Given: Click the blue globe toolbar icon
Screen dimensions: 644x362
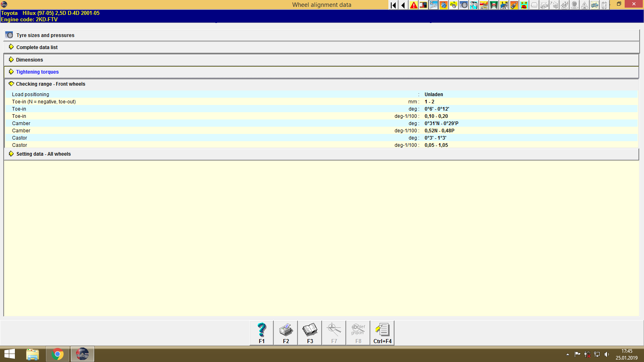Looking at the screenshot, I should (x=444, y=5).
